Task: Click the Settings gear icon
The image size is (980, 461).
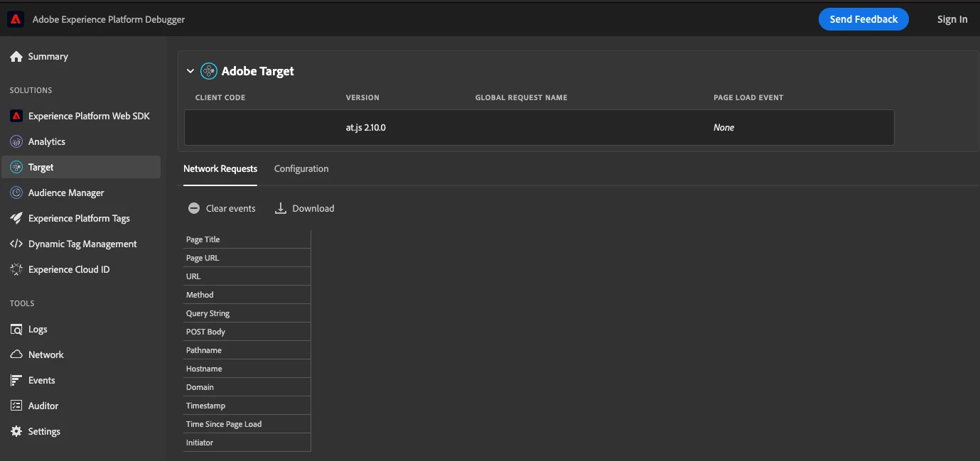Action: (x=16, y=432)
